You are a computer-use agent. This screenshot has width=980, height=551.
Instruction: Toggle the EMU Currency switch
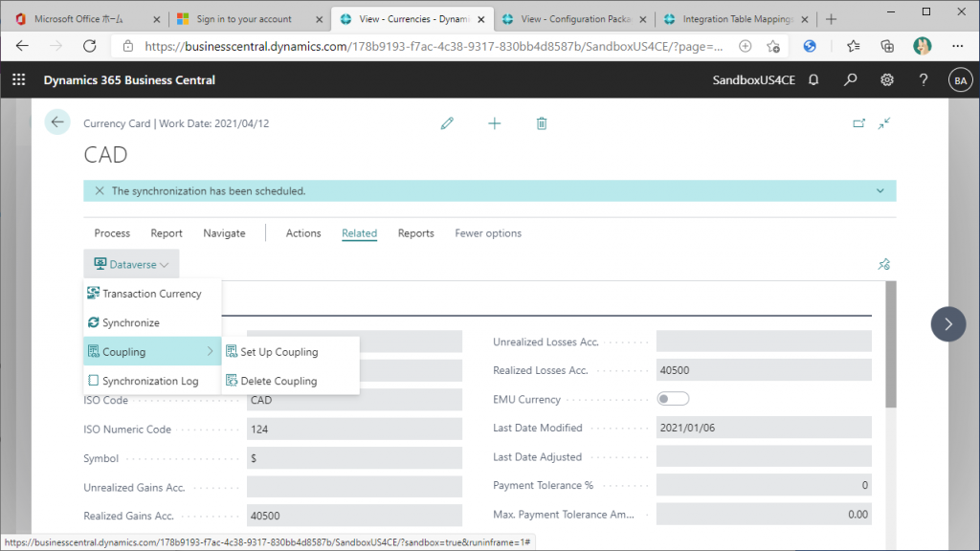(x=673, y=399)
